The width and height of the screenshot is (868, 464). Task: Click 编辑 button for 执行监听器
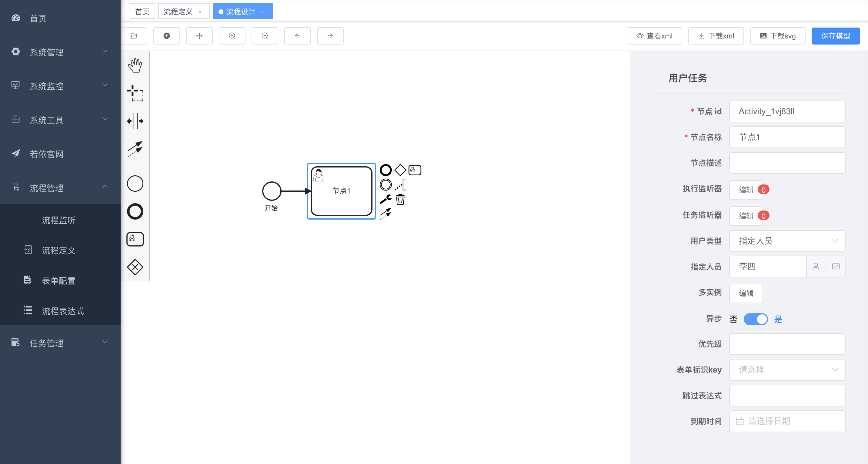(746, 190)
